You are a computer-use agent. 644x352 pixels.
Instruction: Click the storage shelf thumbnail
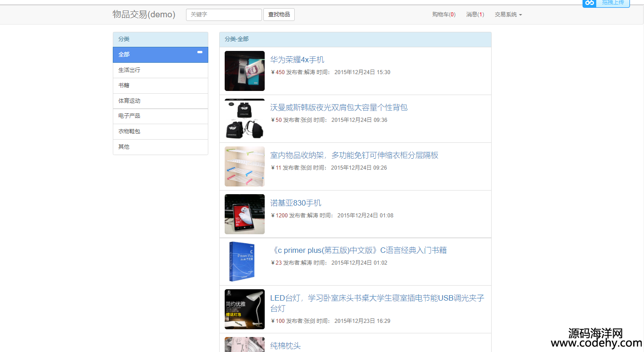245,166
